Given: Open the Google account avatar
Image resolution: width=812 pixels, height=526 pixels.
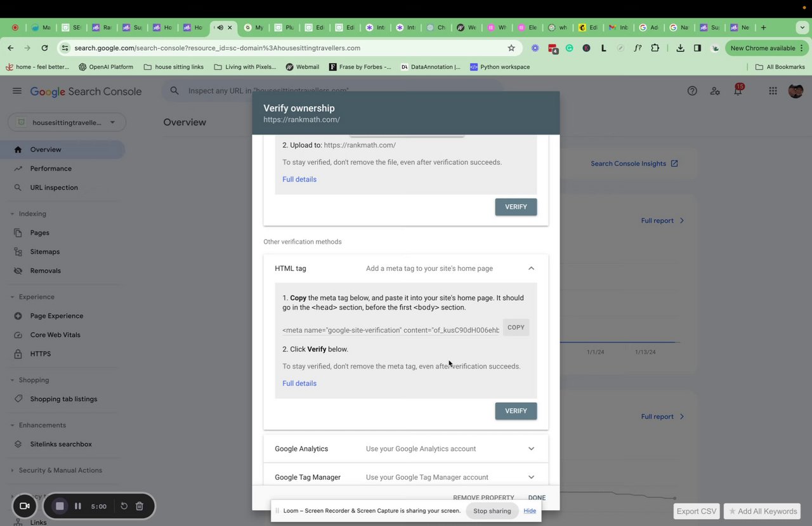Looking at the screenshot, I should (796, 91).
